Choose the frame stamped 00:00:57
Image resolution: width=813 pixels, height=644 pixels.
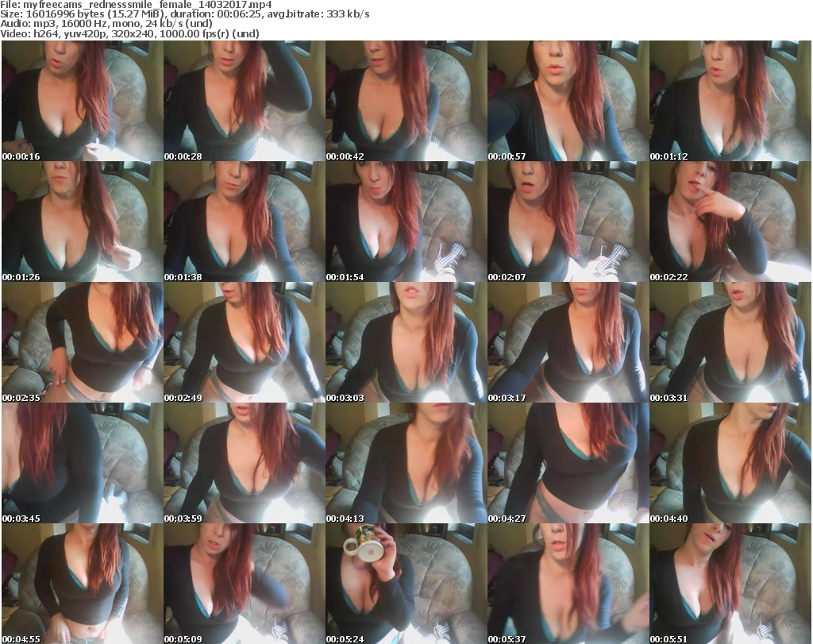pyautogui.click(x=568, y=101)
